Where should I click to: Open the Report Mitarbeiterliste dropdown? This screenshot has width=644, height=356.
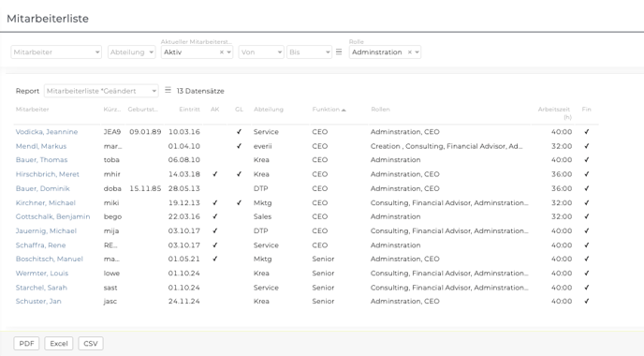tap(101, 91)
